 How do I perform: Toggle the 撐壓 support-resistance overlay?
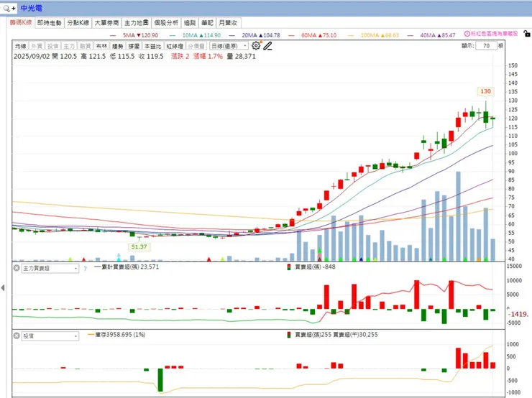coord(134,46)
